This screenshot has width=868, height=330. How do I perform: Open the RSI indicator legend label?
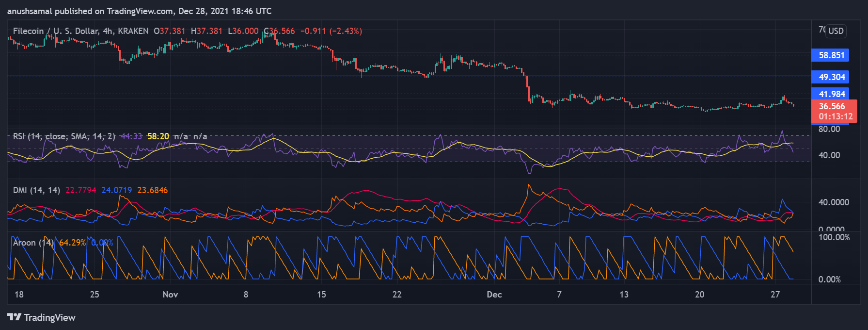pyautogui.click(x=64, y=136)
